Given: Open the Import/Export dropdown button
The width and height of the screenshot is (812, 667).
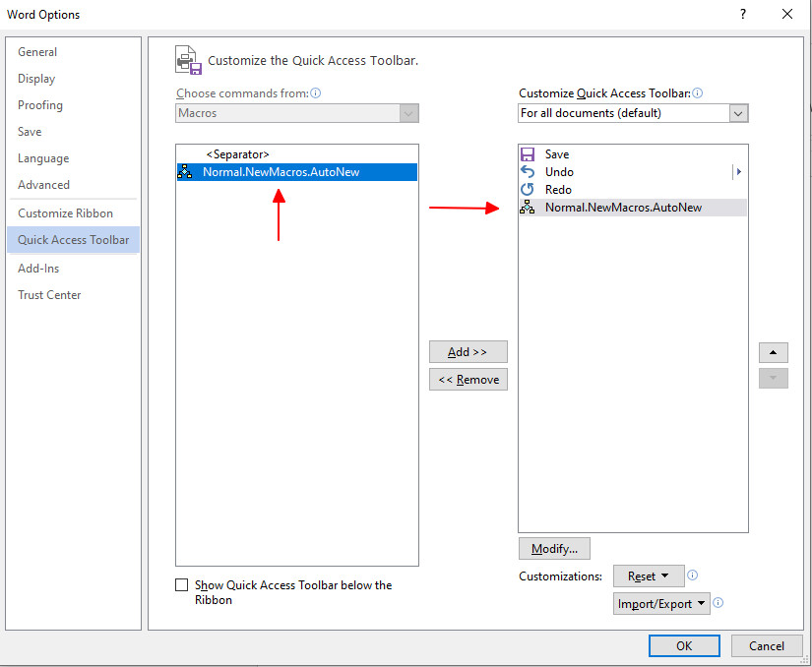Looking at the screenshot, I should [x=661, y=604].
